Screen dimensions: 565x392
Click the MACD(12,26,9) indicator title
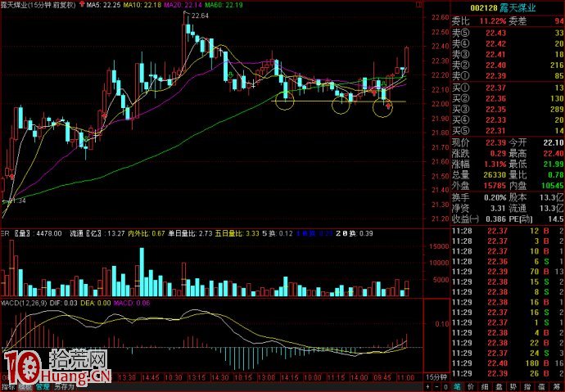24,303
